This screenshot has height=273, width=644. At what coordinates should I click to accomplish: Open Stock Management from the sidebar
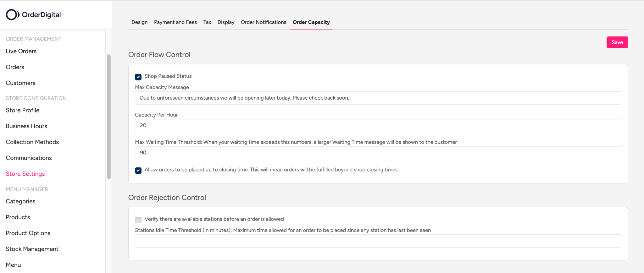[32, 249]
